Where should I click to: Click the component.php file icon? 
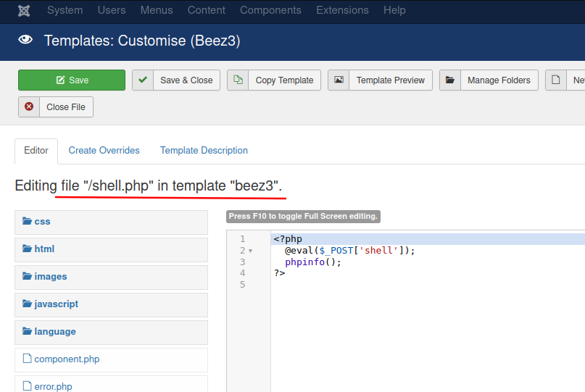[x=27, y=359]
